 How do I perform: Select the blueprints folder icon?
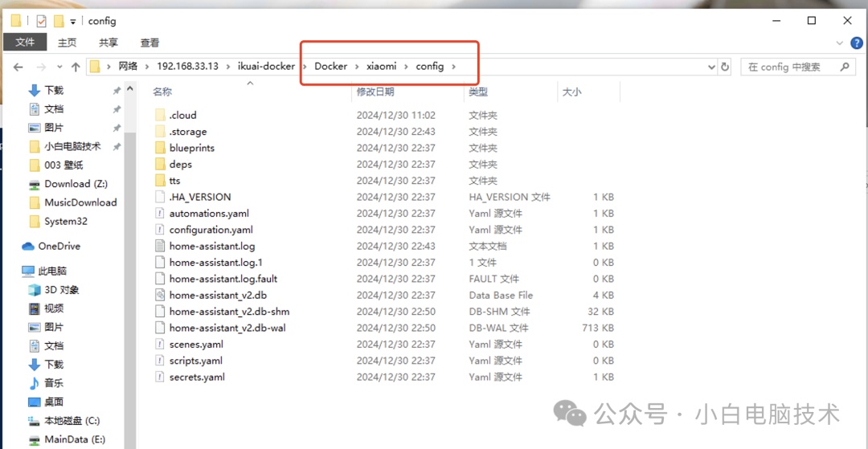coord(160,148)
